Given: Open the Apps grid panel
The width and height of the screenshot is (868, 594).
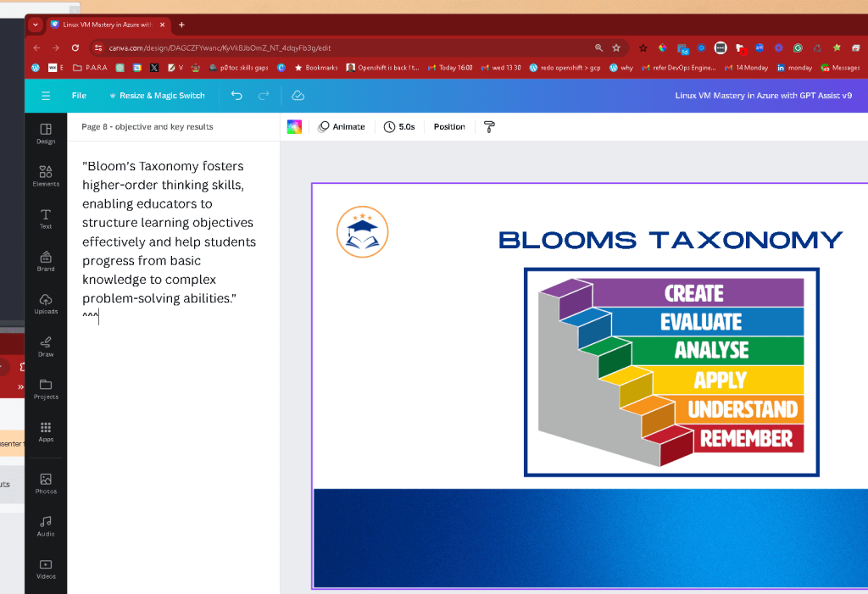Looking at the screenshot, I should [46, 432].
